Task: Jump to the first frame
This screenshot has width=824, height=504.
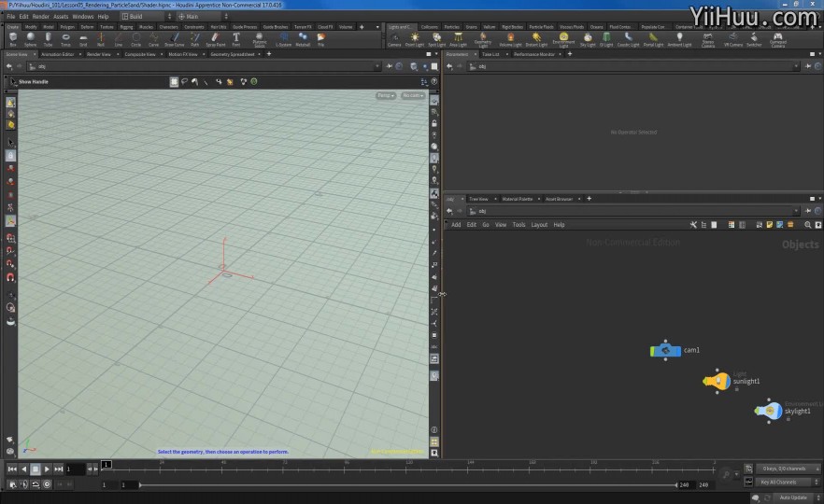Action: 12,469
